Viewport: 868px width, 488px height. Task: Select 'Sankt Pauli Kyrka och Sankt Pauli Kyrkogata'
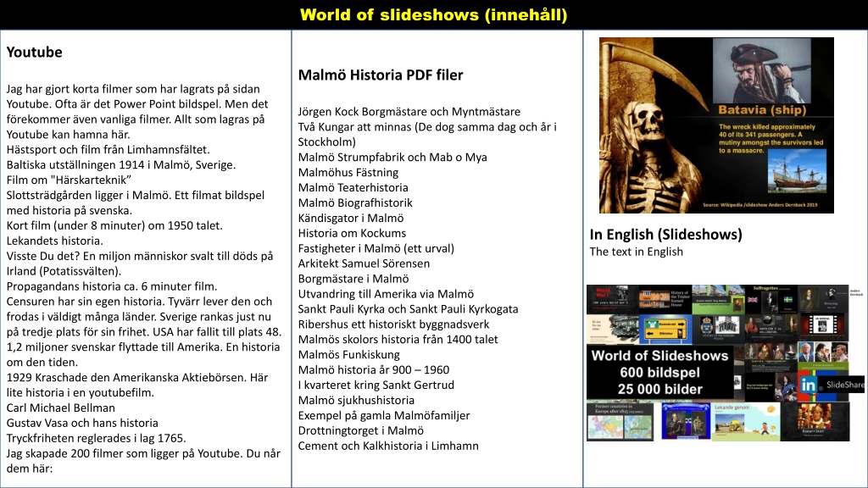click(408, 309)
